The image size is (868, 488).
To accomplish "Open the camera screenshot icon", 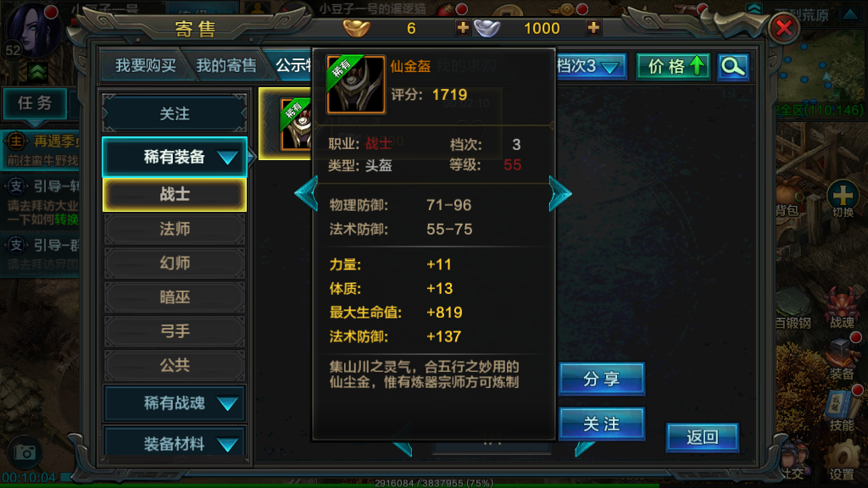I will pyautogui.click(x=25, y=452).
